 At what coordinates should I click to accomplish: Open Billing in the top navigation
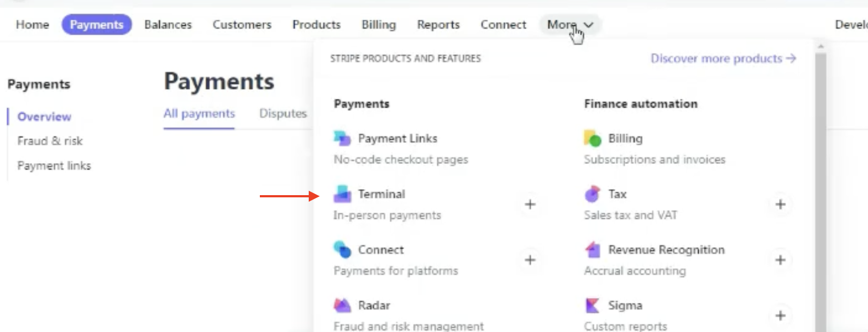coord(379,25)
